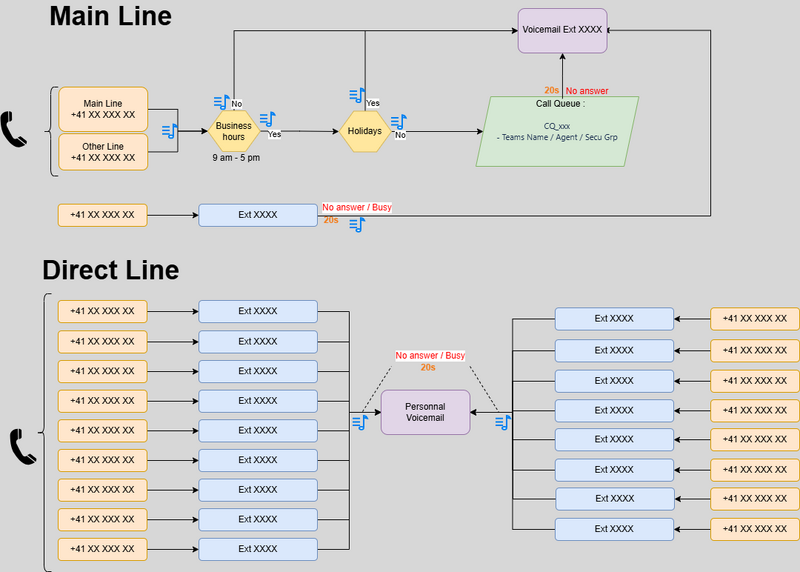Click '- Teams Name / Agent / Secu Grp' text

coord(557,137)
